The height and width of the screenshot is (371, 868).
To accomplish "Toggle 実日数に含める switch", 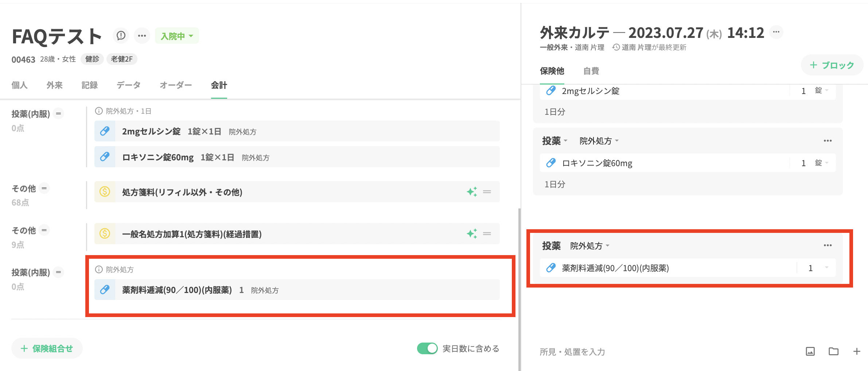I will (x=427, y=348).
